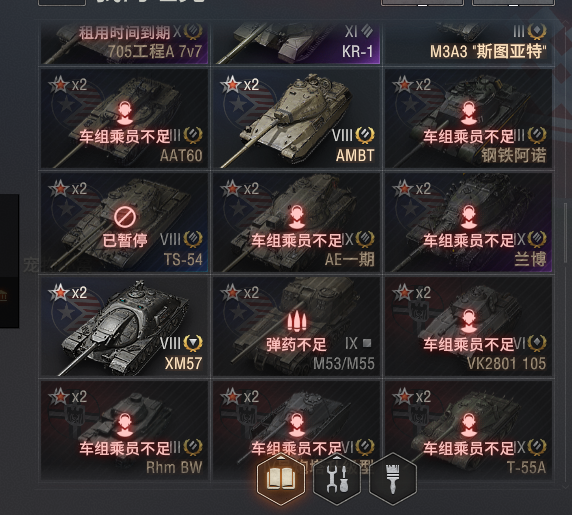Select expired rental 705工程A 7v7 tank

(x=125, y=44)
